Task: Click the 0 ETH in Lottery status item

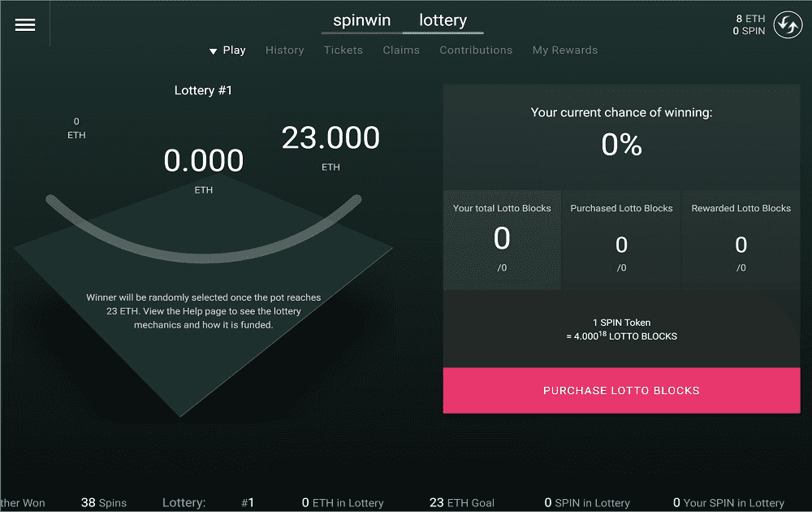Action: [x=343, y=502]
